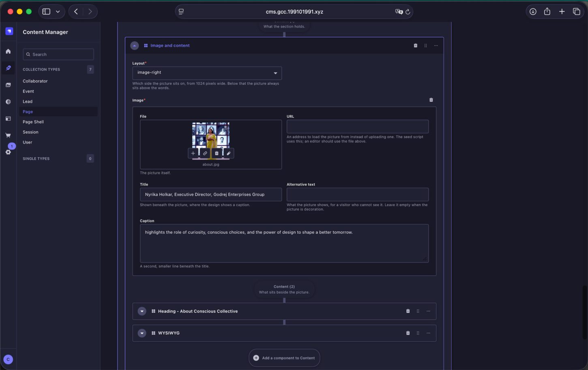Open more options for Image and content

[436, 45]
